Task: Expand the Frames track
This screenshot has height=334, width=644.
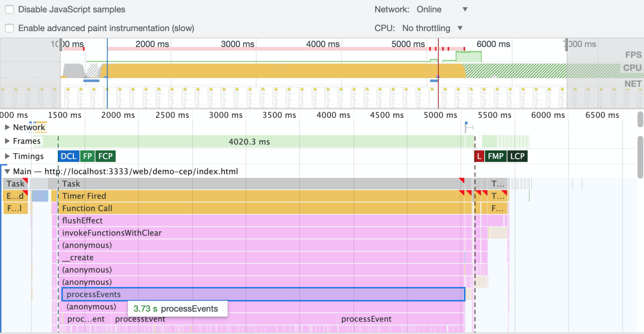Action: click(x=7, y=141)
